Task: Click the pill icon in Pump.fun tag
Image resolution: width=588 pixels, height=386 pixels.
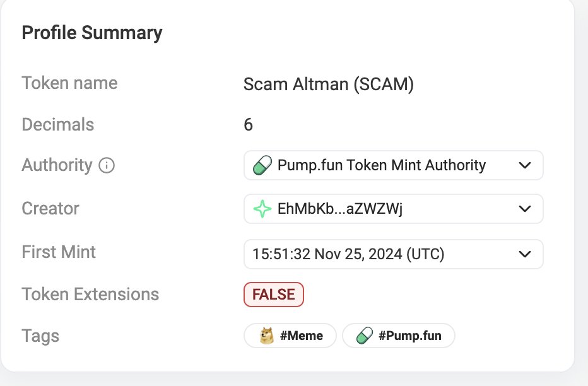Action: (x=365, y=336)
